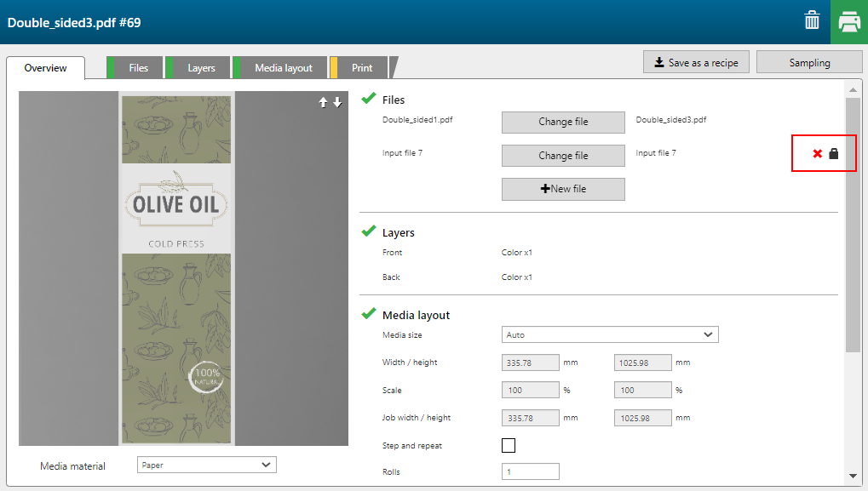The image size is (868, 491).
Task: Click the red X remove file icon
Action: pos(817,154)
